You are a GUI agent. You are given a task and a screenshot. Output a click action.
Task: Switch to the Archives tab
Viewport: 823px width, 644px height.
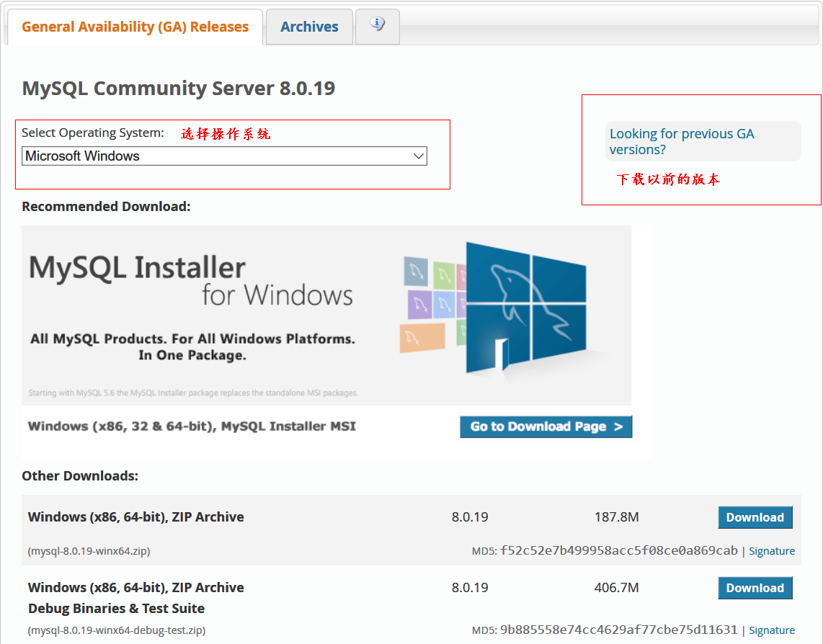[309, 26]
